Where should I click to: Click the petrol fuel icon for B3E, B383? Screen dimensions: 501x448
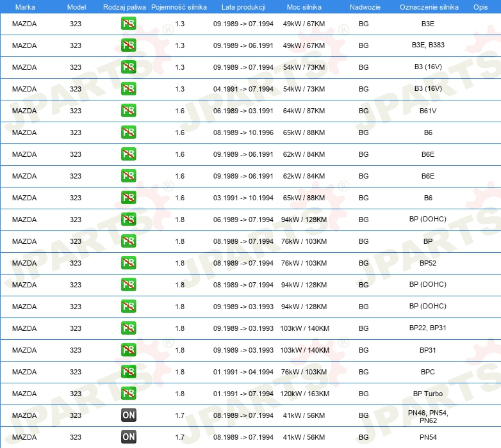[128, 45]
